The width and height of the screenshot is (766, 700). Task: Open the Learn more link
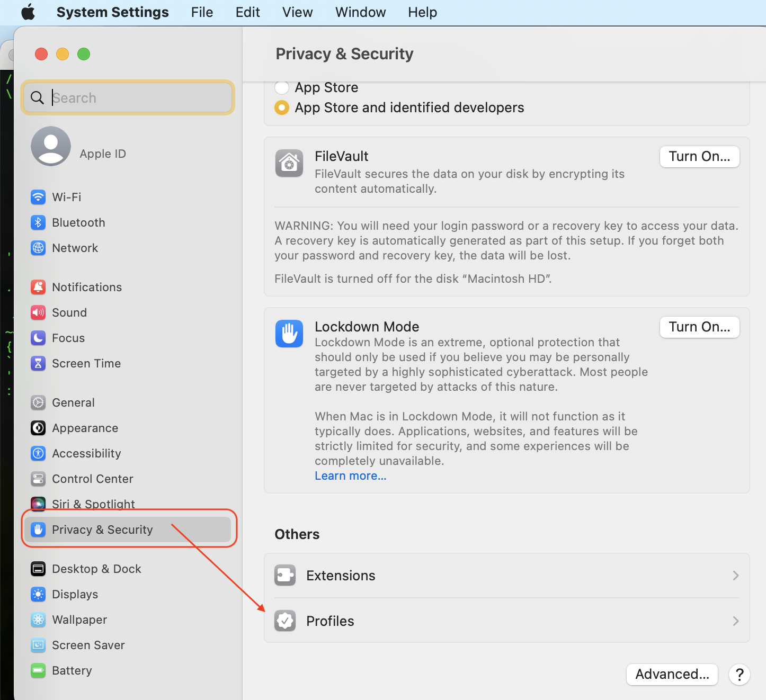click(351, 476)
